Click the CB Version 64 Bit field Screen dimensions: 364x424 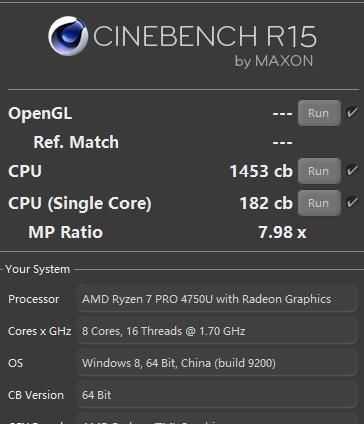pyautogui.click(x=217, y=395)
